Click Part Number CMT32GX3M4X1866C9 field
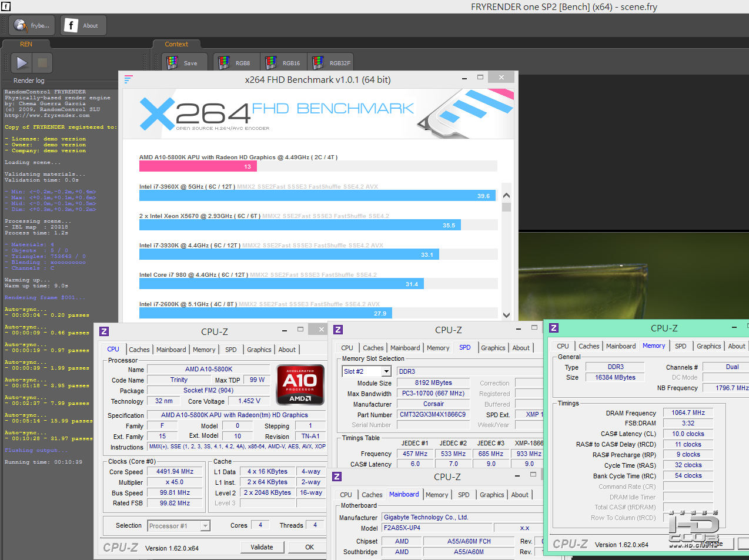The image size is (749, 560). pos(434,414)
